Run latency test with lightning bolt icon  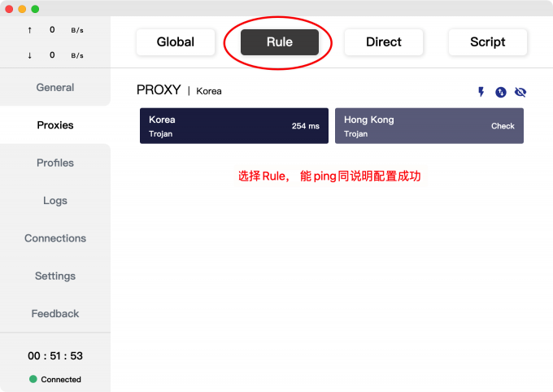click(481, 92)
